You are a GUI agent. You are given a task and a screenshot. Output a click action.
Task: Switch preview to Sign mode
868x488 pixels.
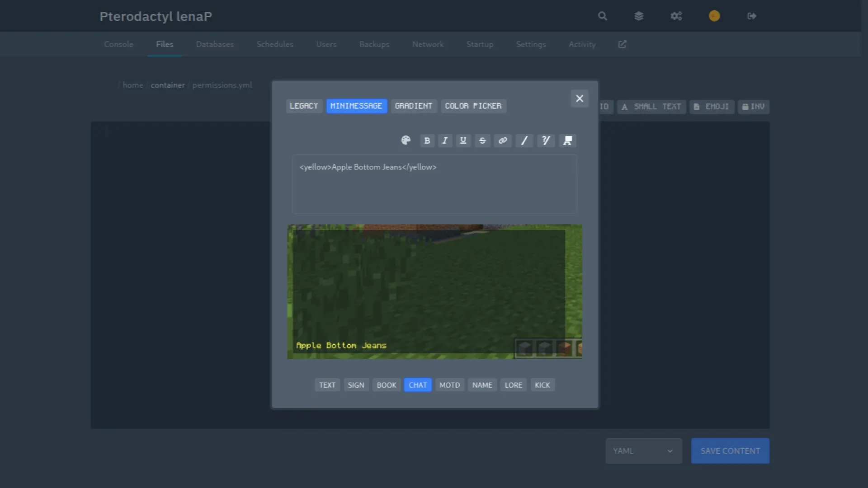356,385
